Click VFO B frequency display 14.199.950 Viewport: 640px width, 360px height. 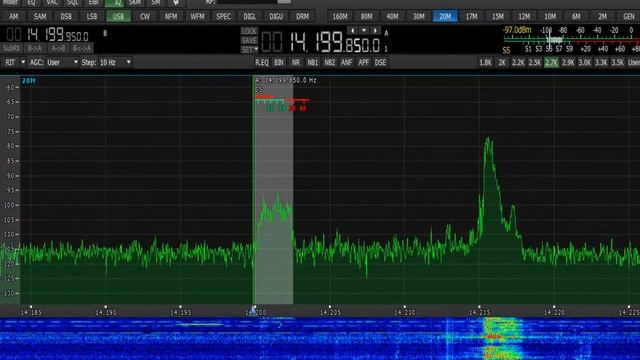click(47, 35)
